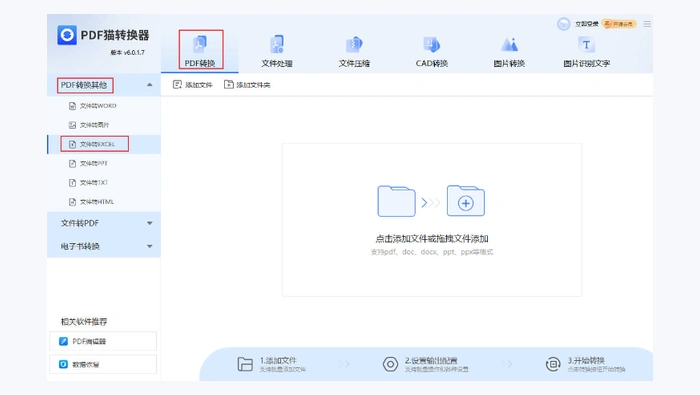Click the 文件转图片 picture icon
Viewport: 700px width, 395px height.
coord(72,125)
